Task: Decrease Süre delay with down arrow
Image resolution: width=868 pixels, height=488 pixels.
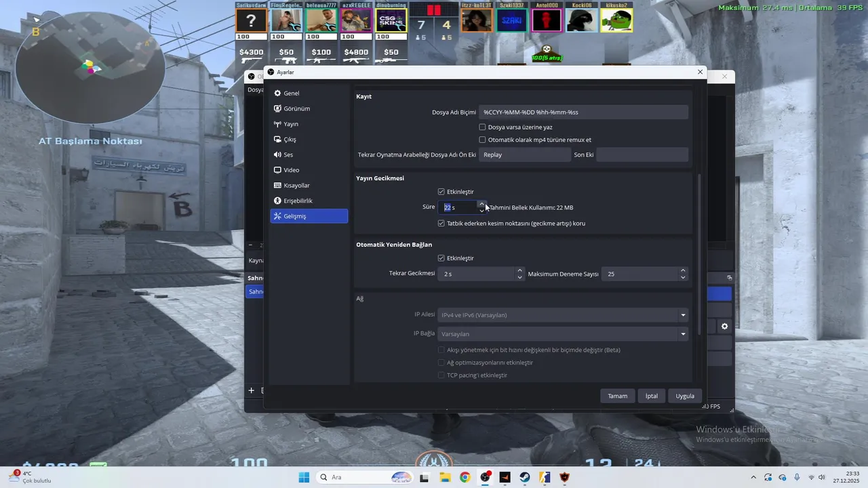Action: (481, 211)
